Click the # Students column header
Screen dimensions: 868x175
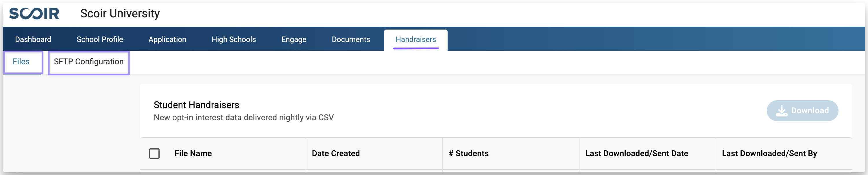pos(468,153)
